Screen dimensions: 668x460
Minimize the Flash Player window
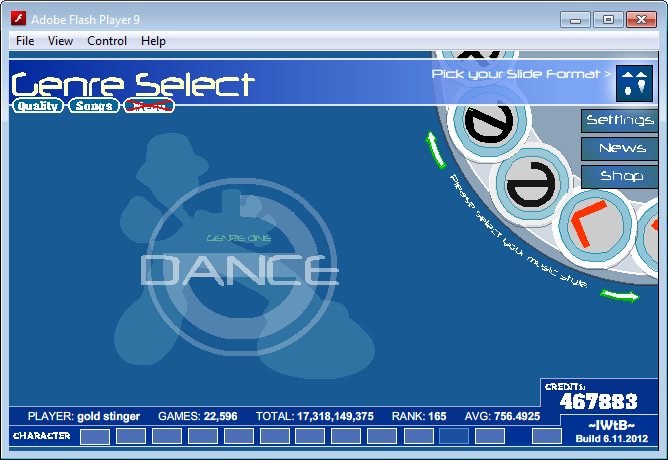(x=575, y=20)
